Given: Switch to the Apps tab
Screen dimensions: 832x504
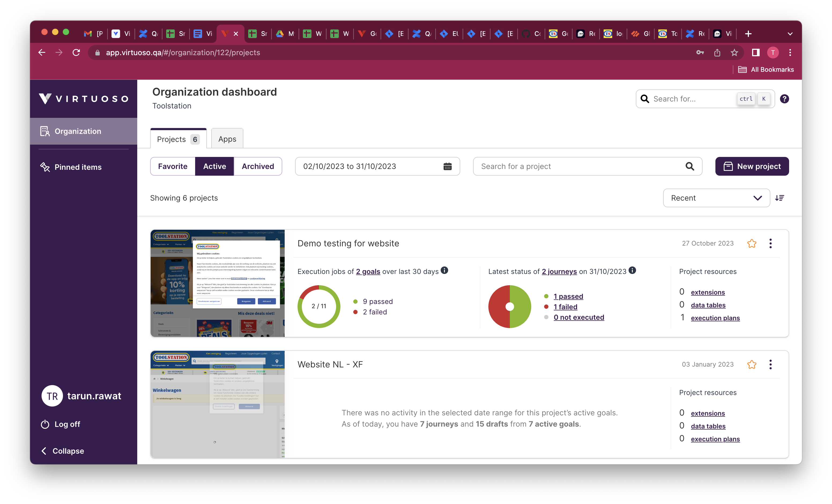Looking at the screenshot, I should click(226, 139).
